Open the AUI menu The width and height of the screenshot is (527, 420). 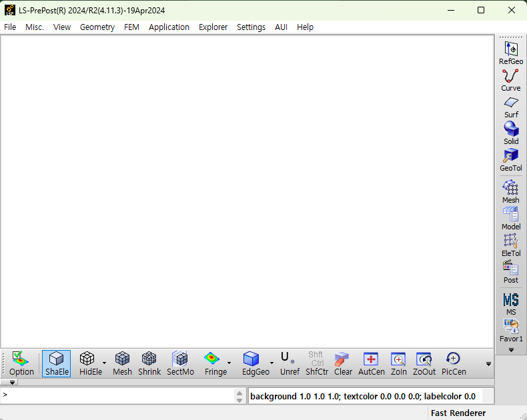pos(281,27)
